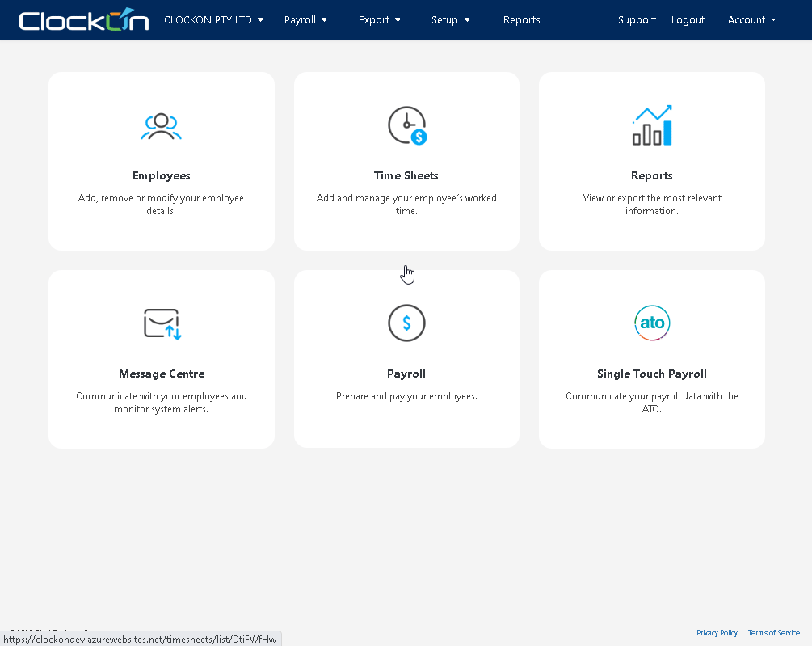The height and width of the screenshot is (646, 812).
Task: Click Logout in the header
Action: coord(688,19)
